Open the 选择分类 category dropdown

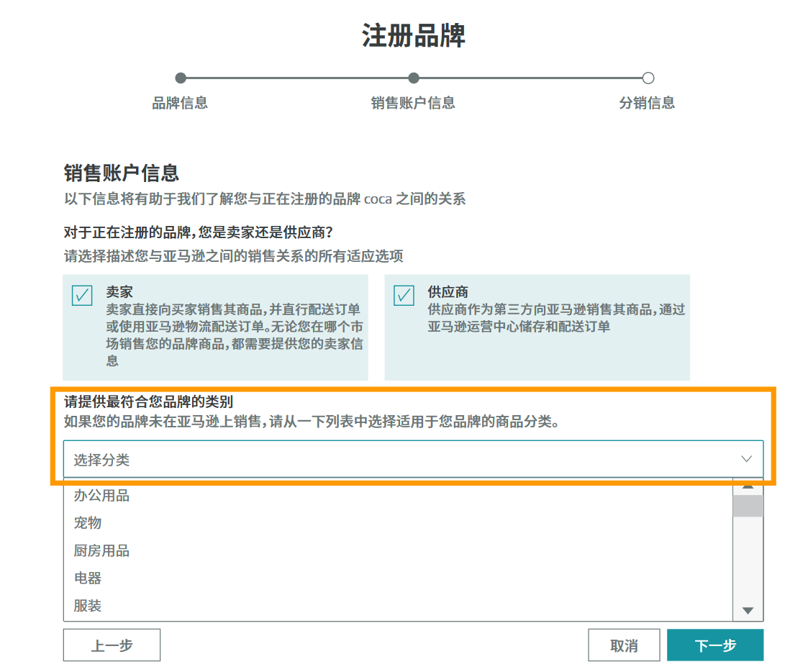click(413, 459)
